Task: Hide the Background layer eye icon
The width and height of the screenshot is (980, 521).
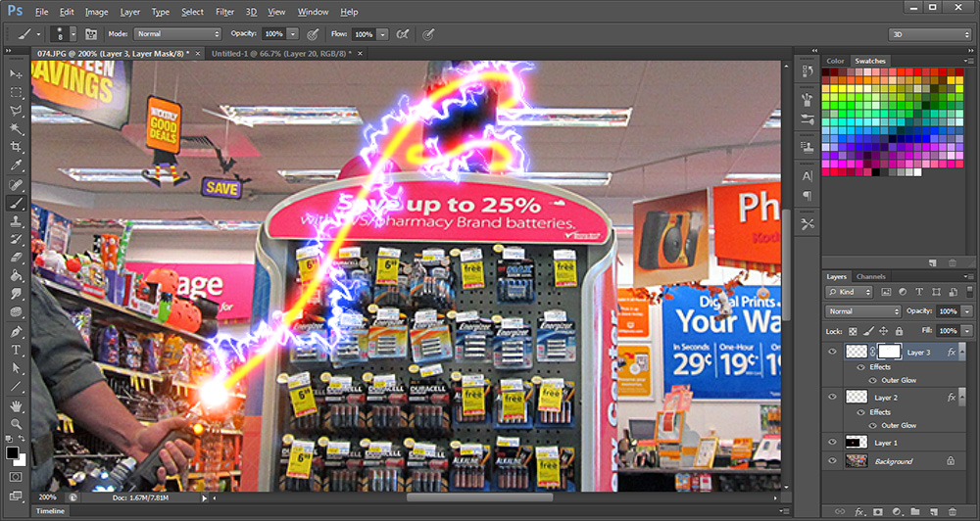Action: [x=832, y=461]
